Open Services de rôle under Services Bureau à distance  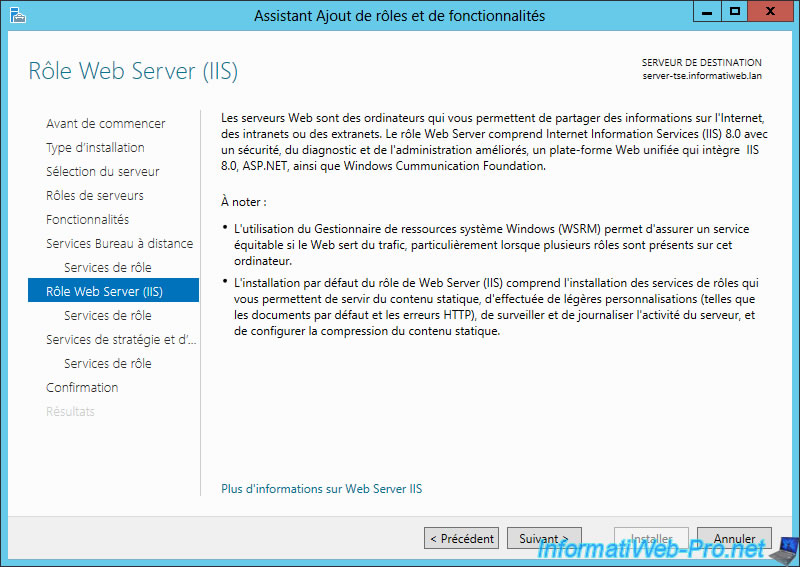(108, 267)
